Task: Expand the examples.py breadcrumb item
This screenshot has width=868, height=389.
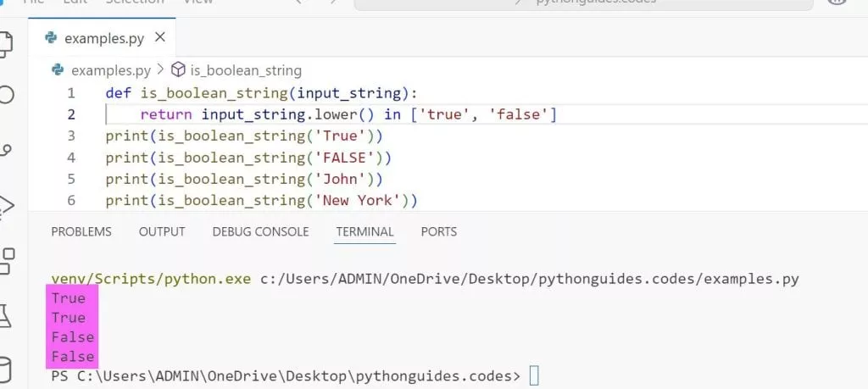Action: tap(110, 70)
